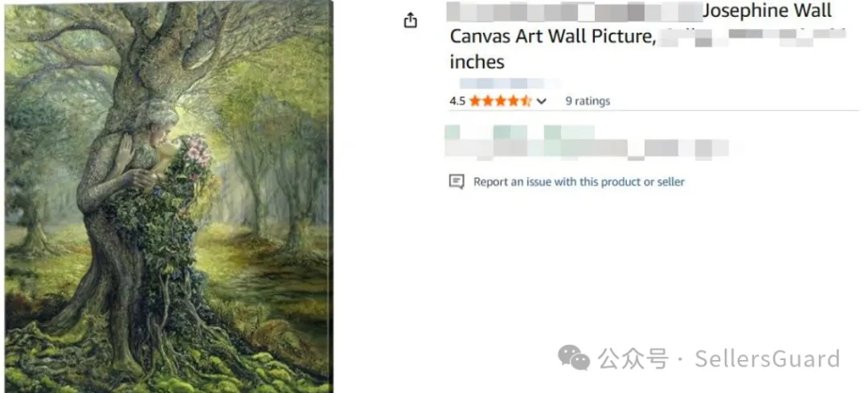This screenshot has height=393, width=868.
Task: Click the fourth orange rating star
Action: (x=514, y=101)
